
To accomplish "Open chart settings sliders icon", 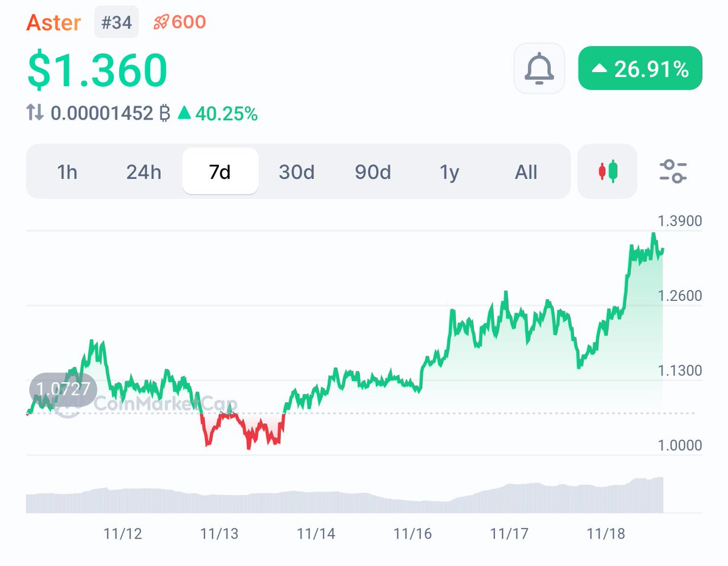I will tap(673, 172).
